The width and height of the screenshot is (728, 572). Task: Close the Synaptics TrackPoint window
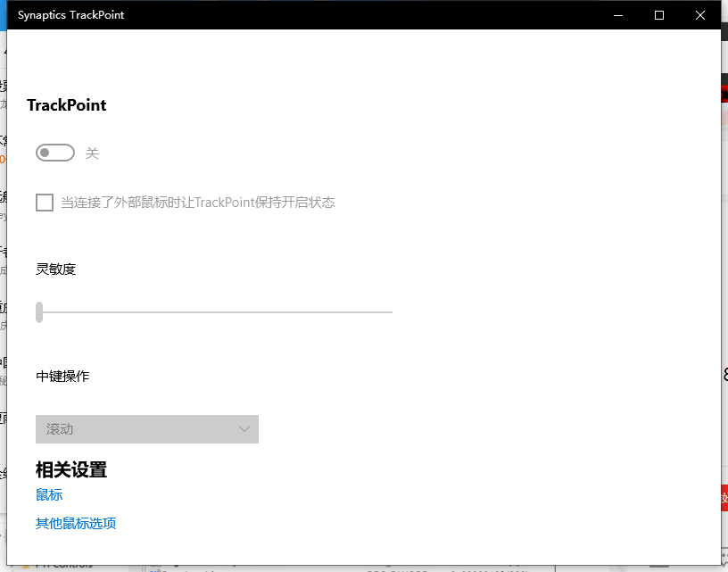[700, 15]
